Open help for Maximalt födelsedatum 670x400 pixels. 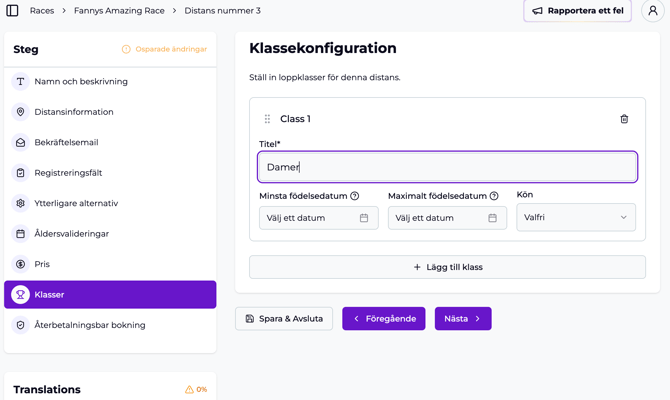point(494,196)
